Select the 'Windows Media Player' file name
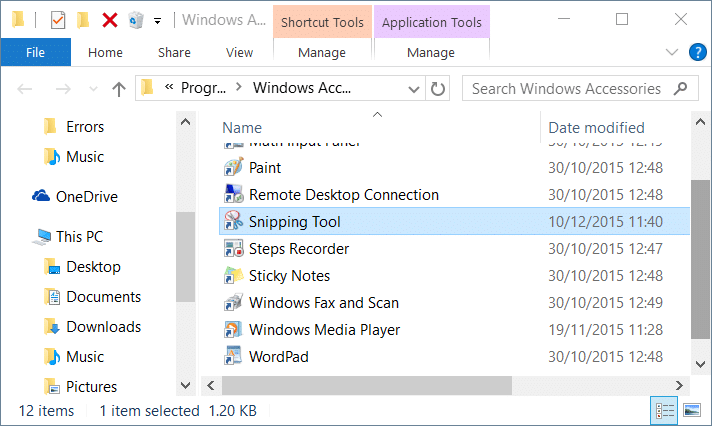Viewport: 712px width, 426px height. click(x=324, y=330)
